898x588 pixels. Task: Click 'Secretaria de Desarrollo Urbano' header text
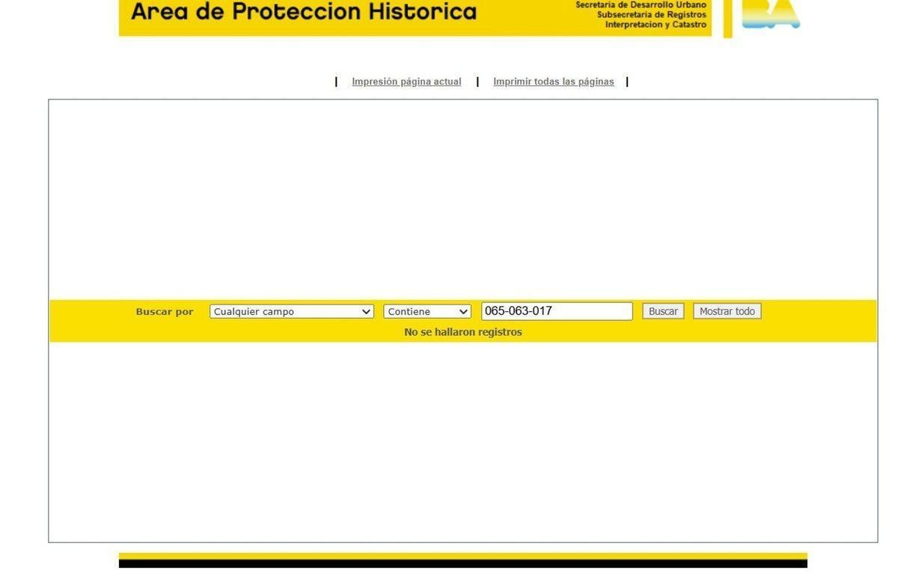pyautogui.click(x=641, y=4)
